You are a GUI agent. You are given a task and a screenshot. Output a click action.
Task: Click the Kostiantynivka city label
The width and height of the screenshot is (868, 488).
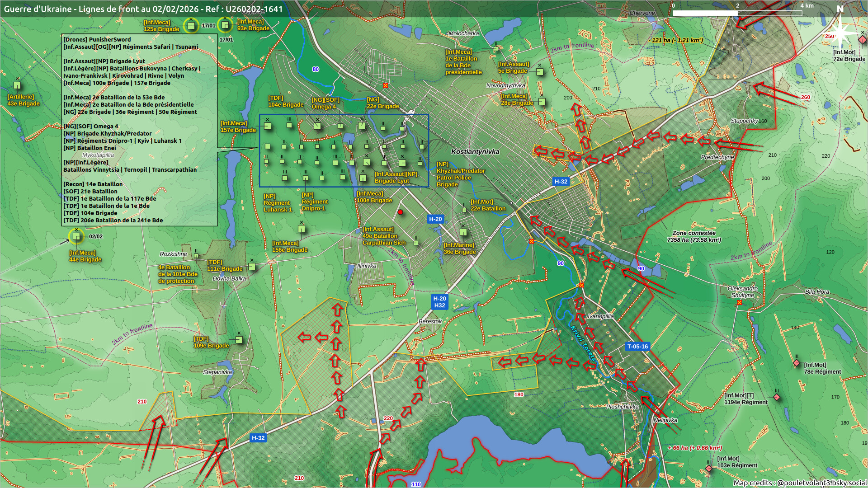[475, 152]
